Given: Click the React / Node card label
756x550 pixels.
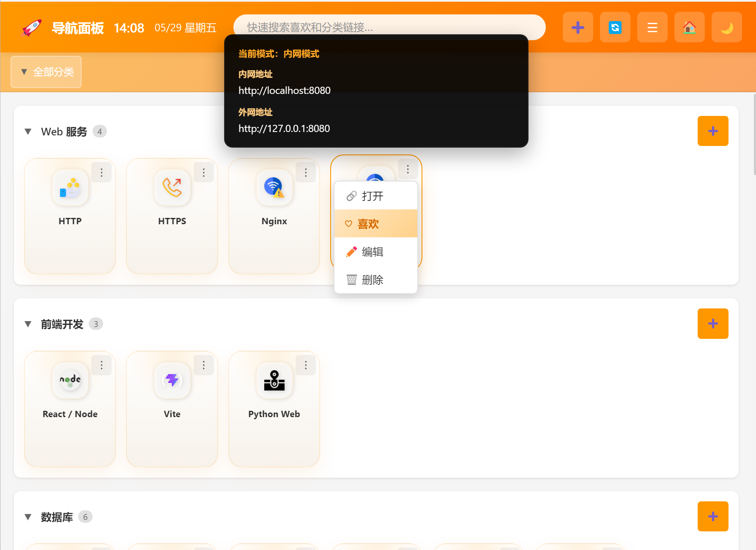Looking at the screenshot, I should coord(70,414).
